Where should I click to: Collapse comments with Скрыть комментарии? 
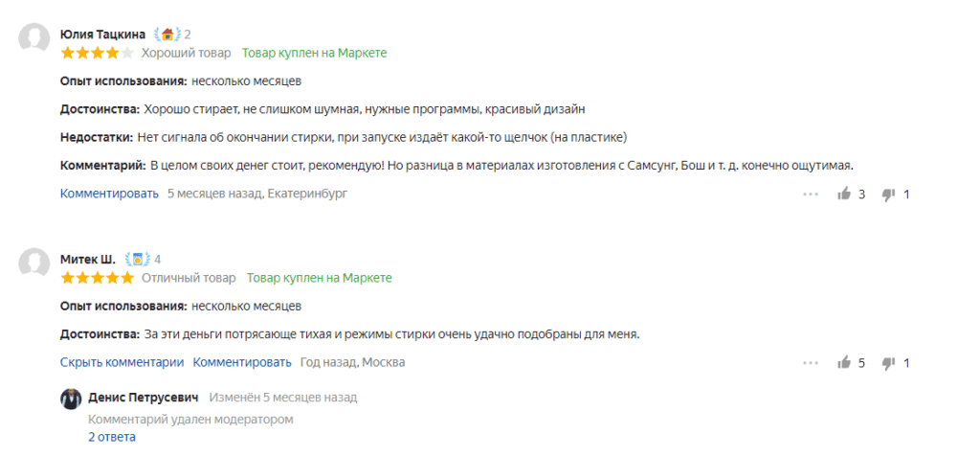click(x=122, y=362)
